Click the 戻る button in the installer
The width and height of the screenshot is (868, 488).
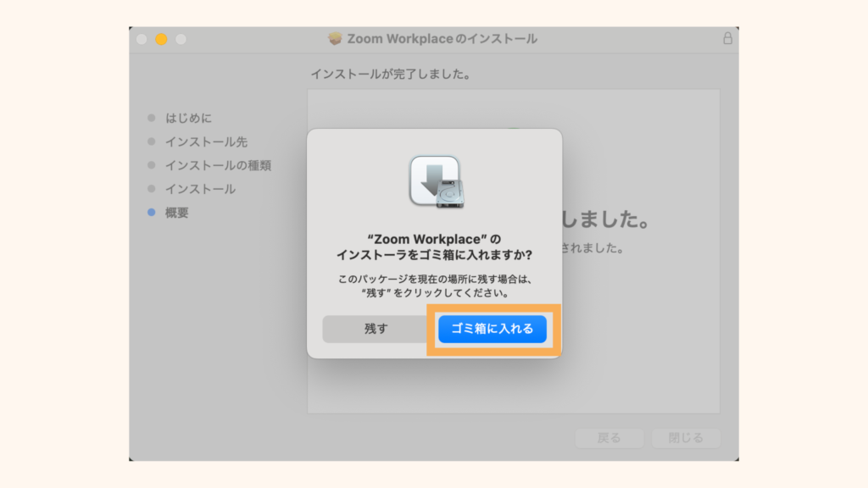[609, 438]
